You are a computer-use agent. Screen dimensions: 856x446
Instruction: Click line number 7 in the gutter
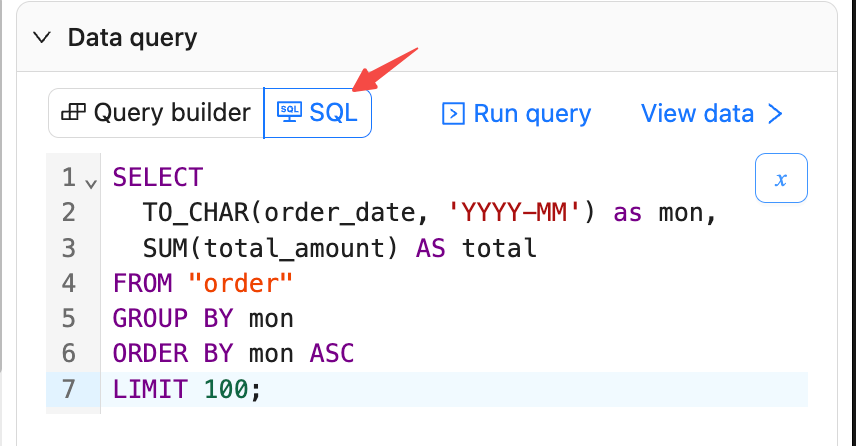(x=68, y=389)
